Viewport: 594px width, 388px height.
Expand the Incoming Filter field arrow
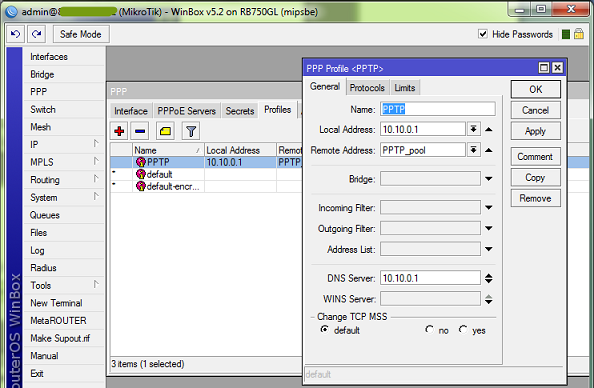pos(489,208)
